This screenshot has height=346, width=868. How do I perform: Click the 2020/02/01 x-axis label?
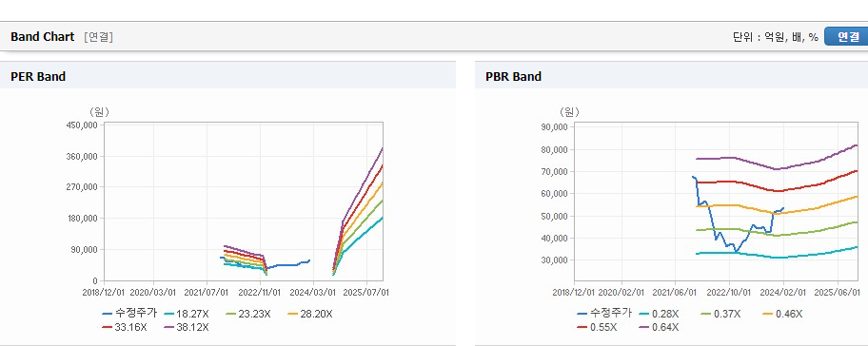pos(621,292)
